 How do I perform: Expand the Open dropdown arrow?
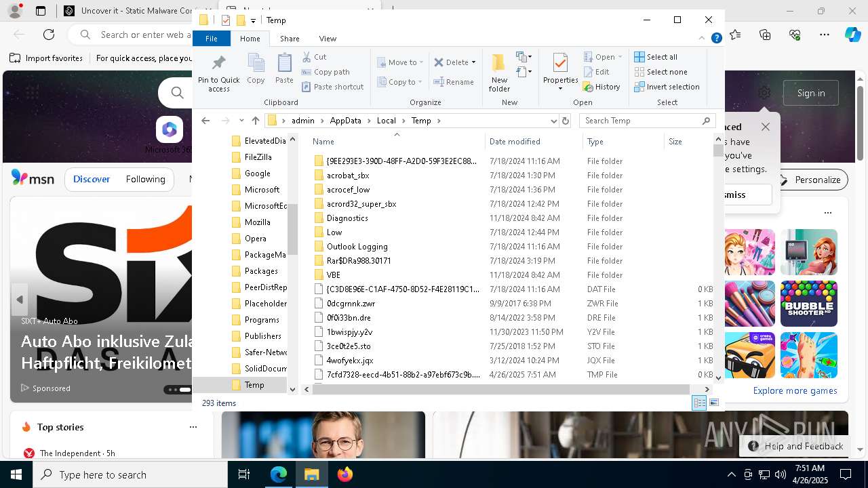pyautogui.click(x=620, y=57)
